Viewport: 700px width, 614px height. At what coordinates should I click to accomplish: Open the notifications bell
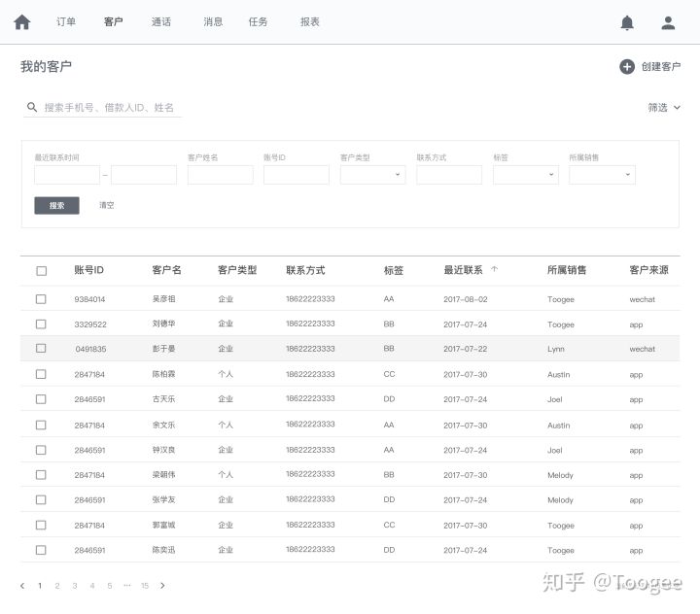click(627, 22)
